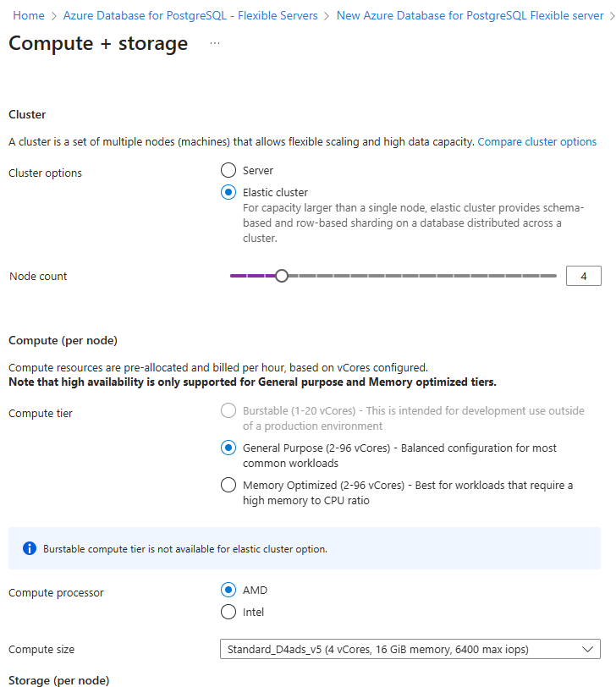Click the Compute + storage page title
The image size is (616, 687).
tap(97, 44)
